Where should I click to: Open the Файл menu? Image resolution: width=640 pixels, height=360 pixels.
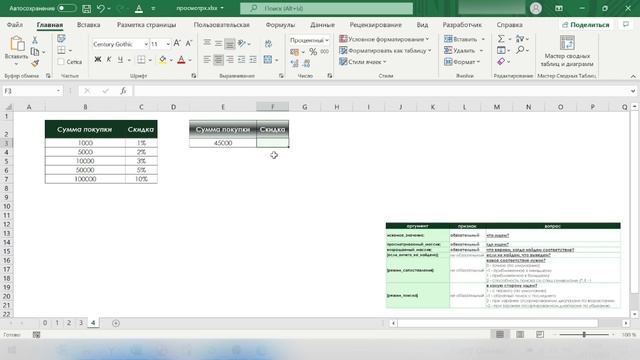point(15,25)
